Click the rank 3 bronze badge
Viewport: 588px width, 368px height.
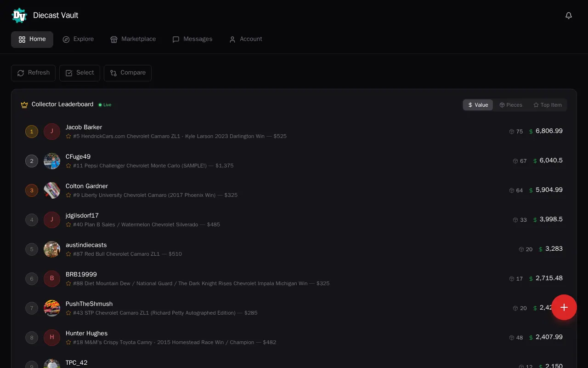tap(32, 190)
